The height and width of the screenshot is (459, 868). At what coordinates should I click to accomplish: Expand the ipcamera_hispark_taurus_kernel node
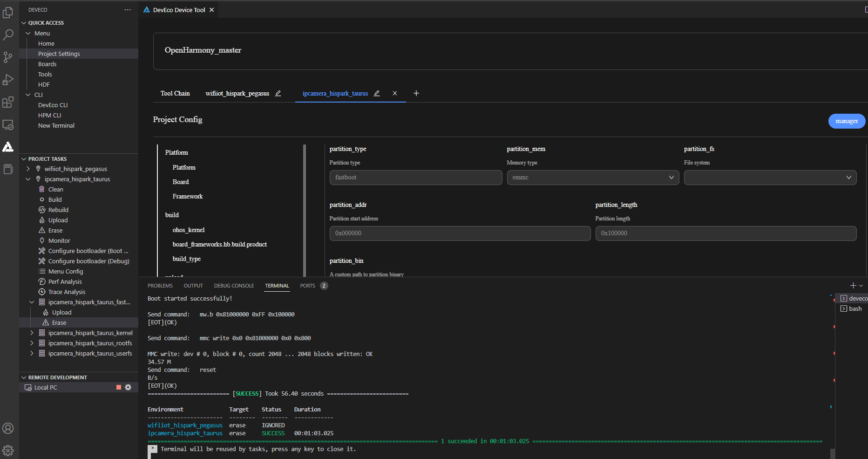32,333
